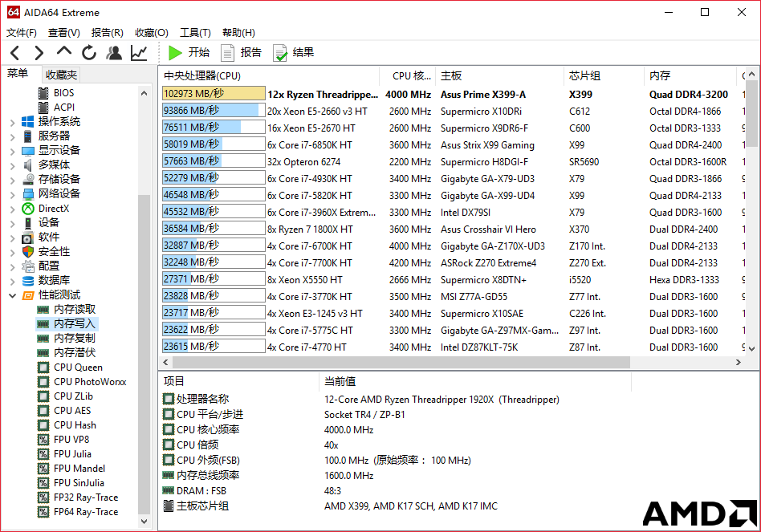Open the 文件(F) menu
This screenshot has height=532, width=761.
pyautogui.click(x=22, y=32)
